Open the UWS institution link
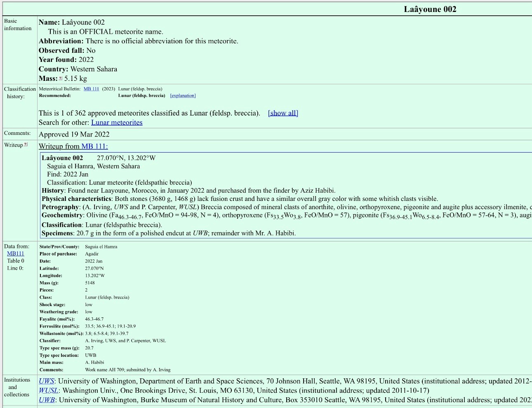Screen dimensions: 532x408 click(x=47, y=381)
